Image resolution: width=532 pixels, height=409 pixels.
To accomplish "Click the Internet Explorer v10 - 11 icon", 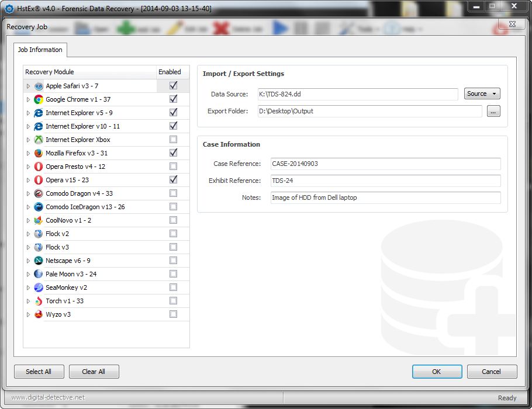I will click(x=39, y=127).
